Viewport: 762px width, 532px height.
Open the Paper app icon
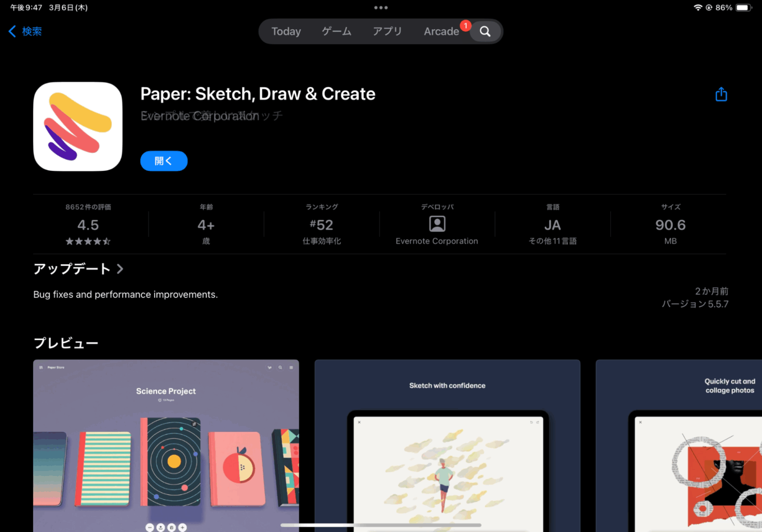(x=78, y=126)
